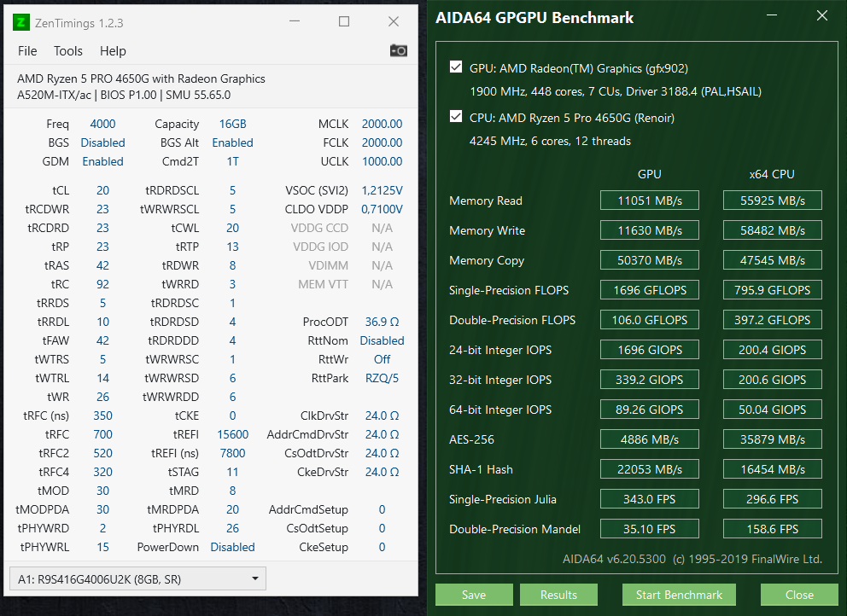Click the PowerDown value Disabled
The image size is (847, 616).
tap(232, 547)
